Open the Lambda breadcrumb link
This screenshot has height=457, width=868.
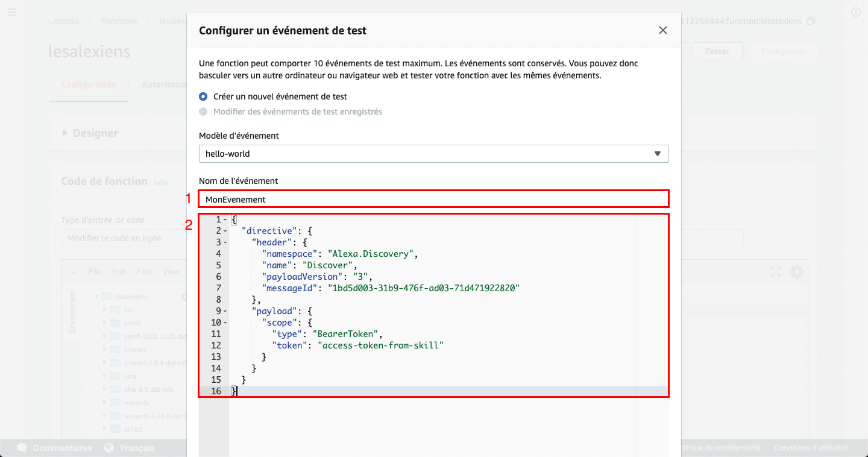(x=63, y=21)
